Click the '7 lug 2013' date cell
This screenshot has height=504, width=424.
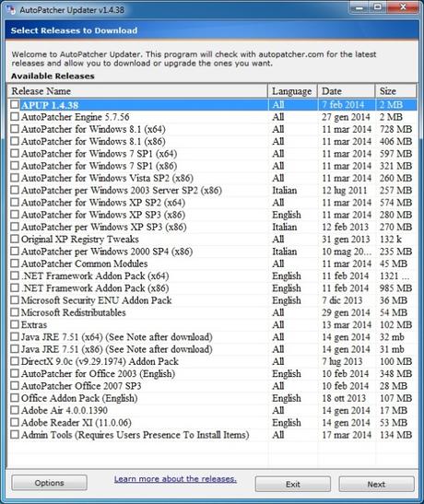click(x=342, y=361)
